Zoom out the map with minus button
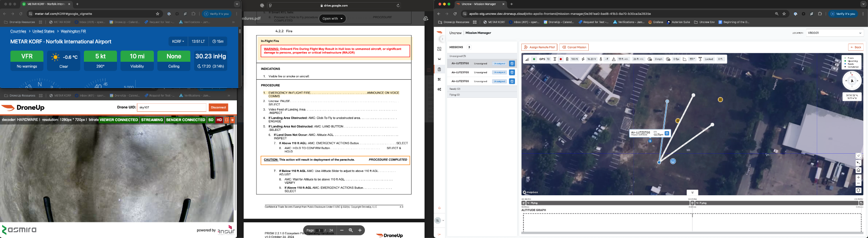The height and width of the screenshot is (238, 868). tap(858, 183)
